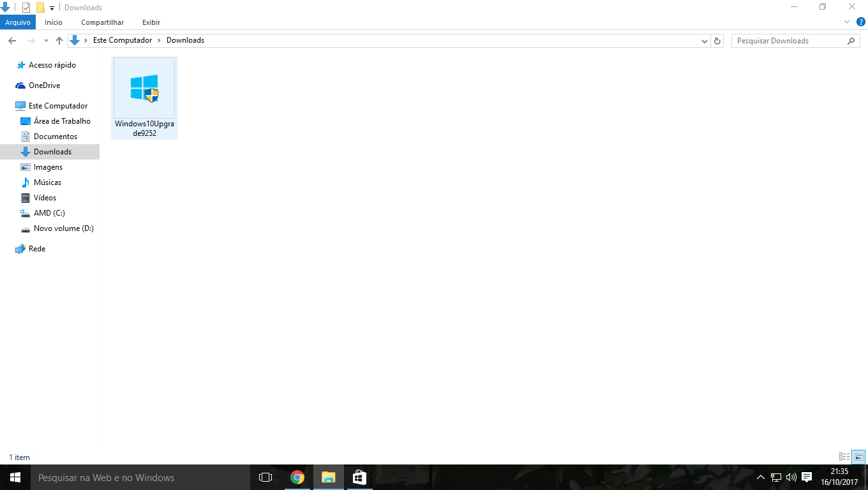Click Este Computador in the address bar
The image size is (868, 490).
(123, 40)
